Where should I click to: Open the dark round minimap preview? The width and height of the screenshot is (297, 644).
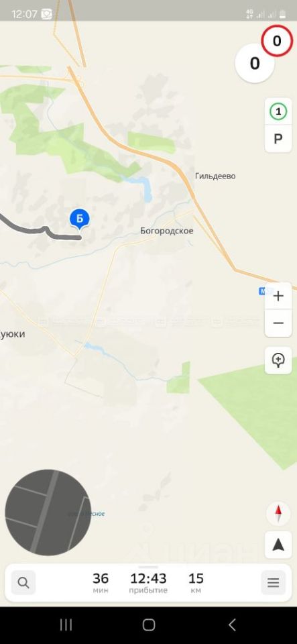[48, 512]
